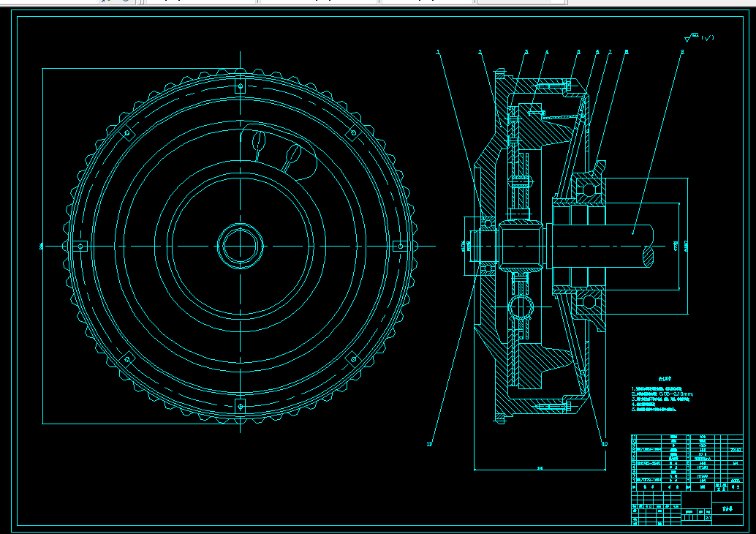Click the surface roughness symbol at top right
This screenshot has height=534, width=756.
tap(699, 37)
